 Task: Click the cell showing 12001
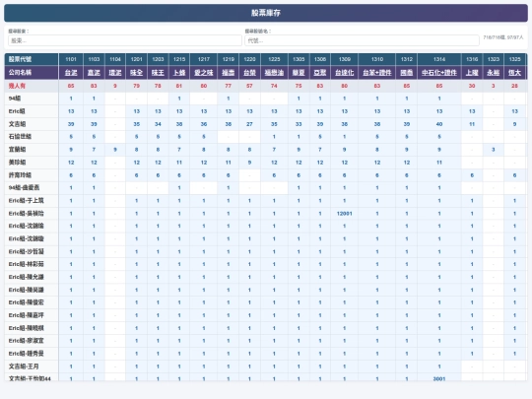click(x=345, y=214)
